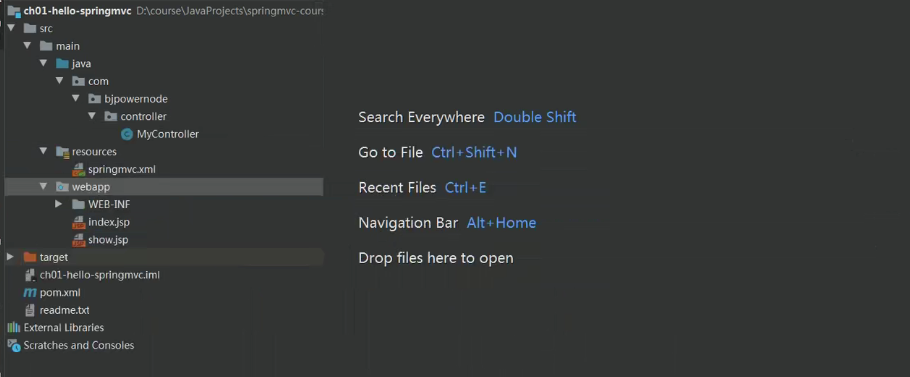Select the controller package label
This screenshot has height=377, width=910.
[143, 117]
